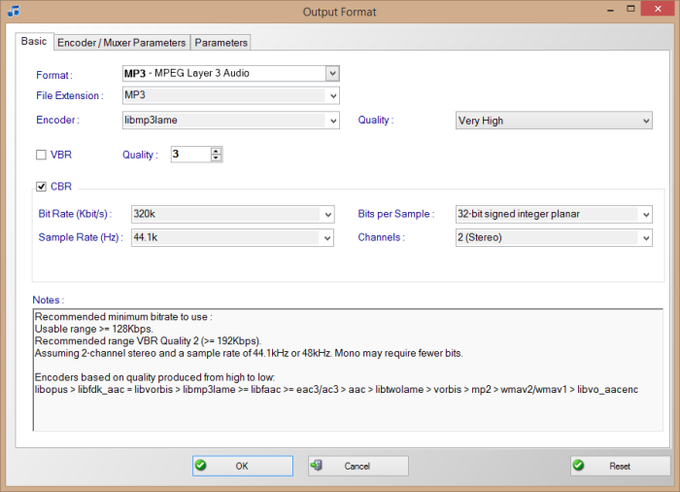Click the VBR Quality value field
The image size is (680, 492).
191,154
